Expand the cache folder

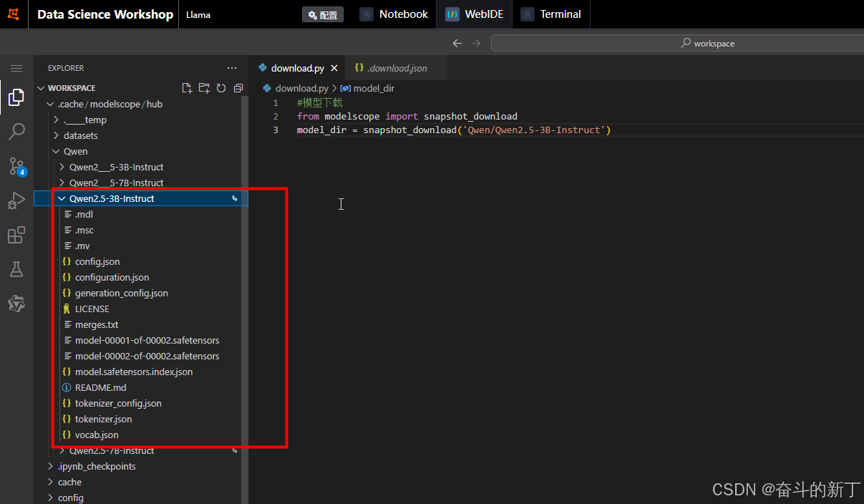[69, 482]
